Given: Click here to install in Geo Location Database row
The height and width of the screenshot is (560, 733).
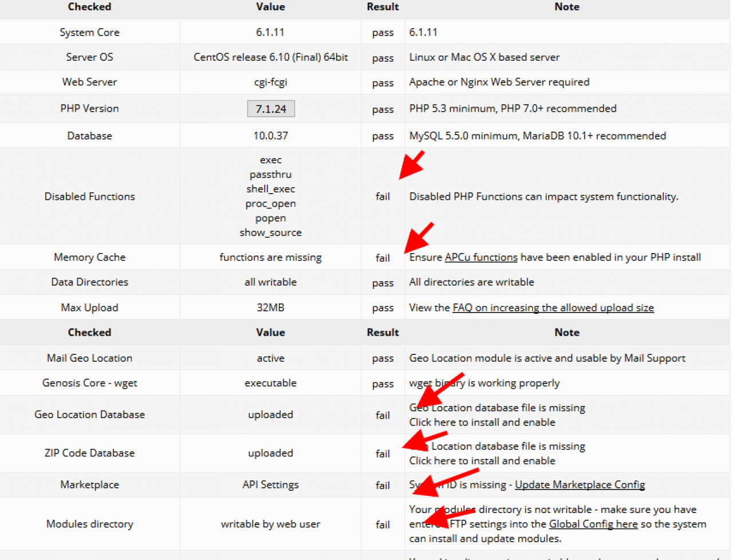Looking at the screenshot, I should (482, 422).
